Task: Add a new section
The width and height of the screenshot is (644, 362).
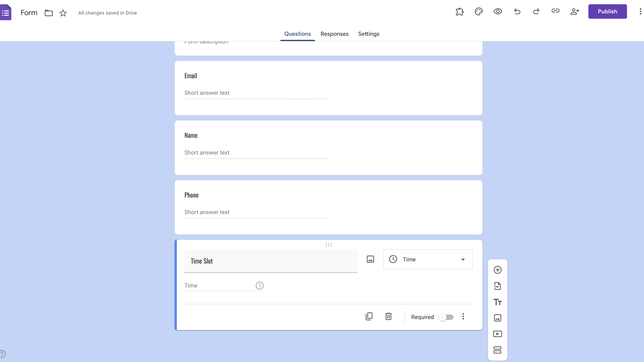Action: [x=498, y=350]
